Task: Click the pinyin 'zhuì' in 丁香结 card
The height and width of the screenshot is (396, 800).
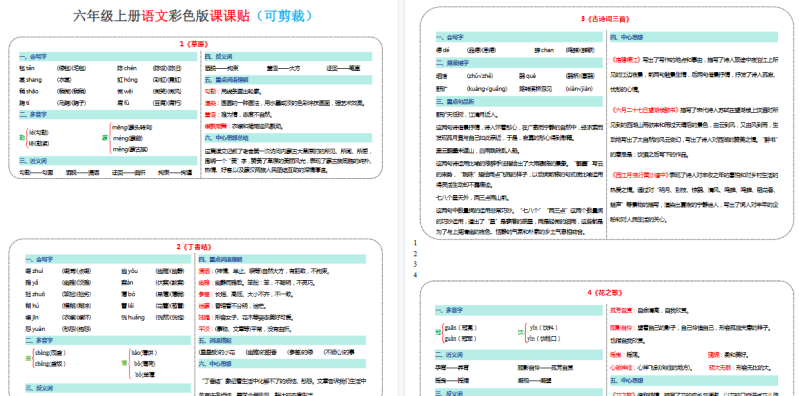Action: [39, 271]
